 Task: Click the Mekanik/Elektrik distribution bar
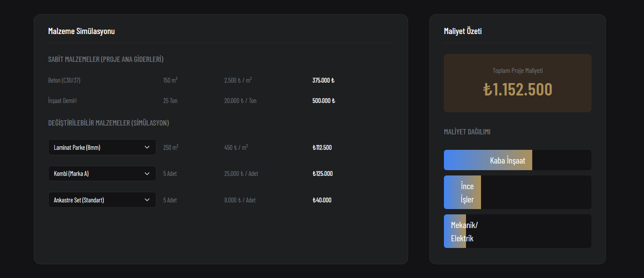click(455, 231)
